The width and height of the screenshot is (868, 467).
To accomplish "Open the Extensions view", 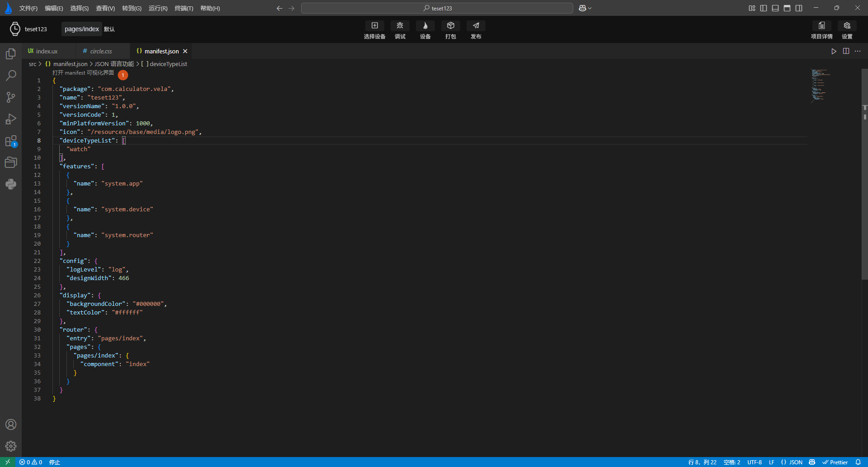I will pos(11,141).
